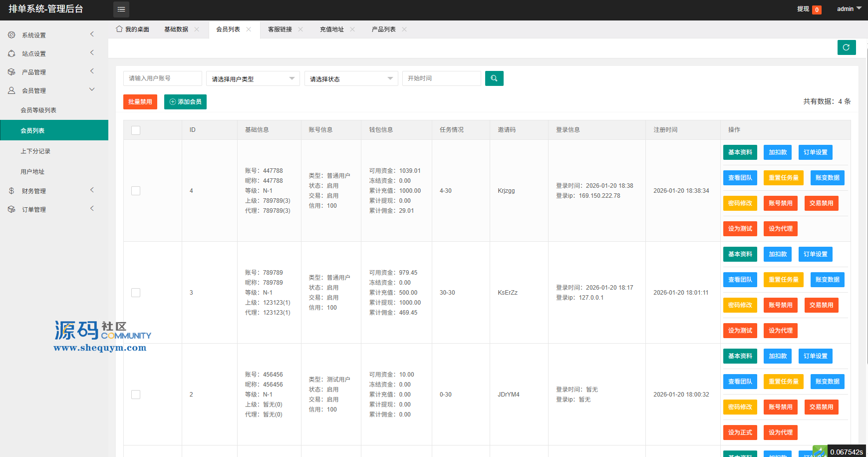Screen dimensions: 868x457
Task: Select the checkbox for user ID 3
Action: pos(136,293)
